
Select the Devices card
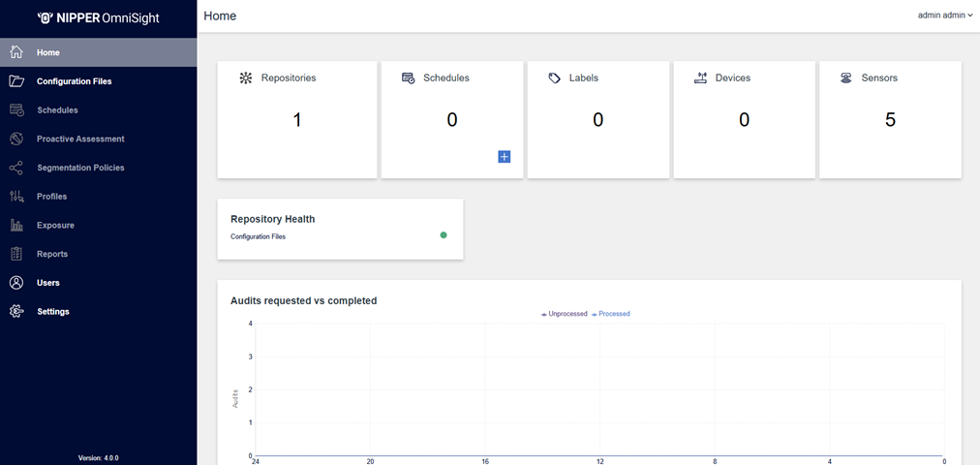pyautogui.click(x=744, y=119)
